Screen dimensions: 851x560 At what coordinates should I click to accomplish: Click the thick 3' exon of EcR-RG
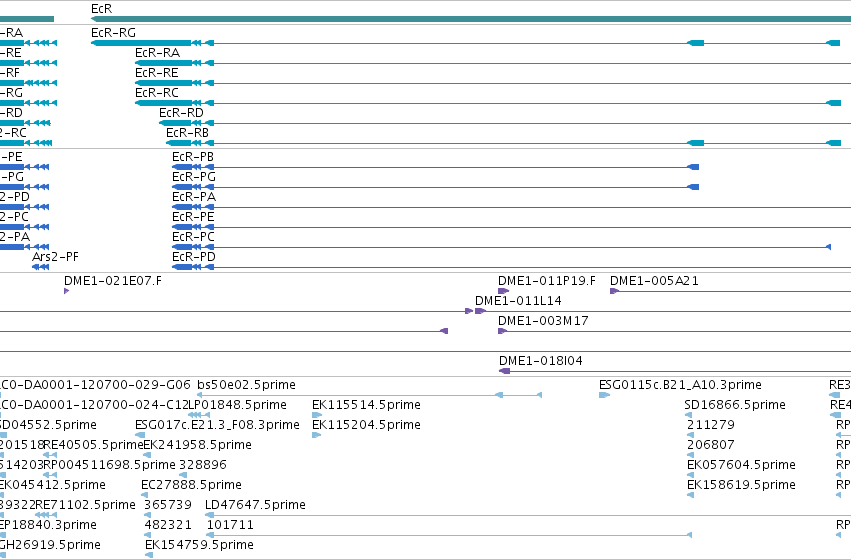point(141,43)
